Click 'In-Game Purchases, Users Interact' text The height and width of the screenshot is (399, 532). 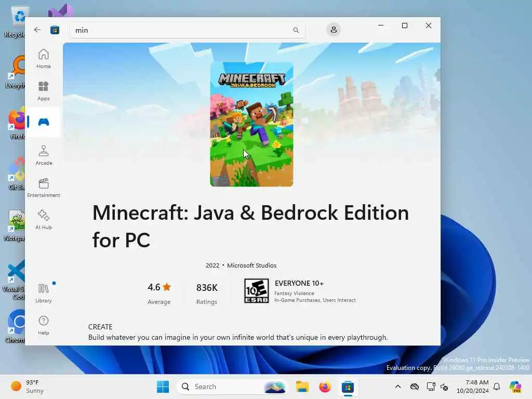pos(315,300)
